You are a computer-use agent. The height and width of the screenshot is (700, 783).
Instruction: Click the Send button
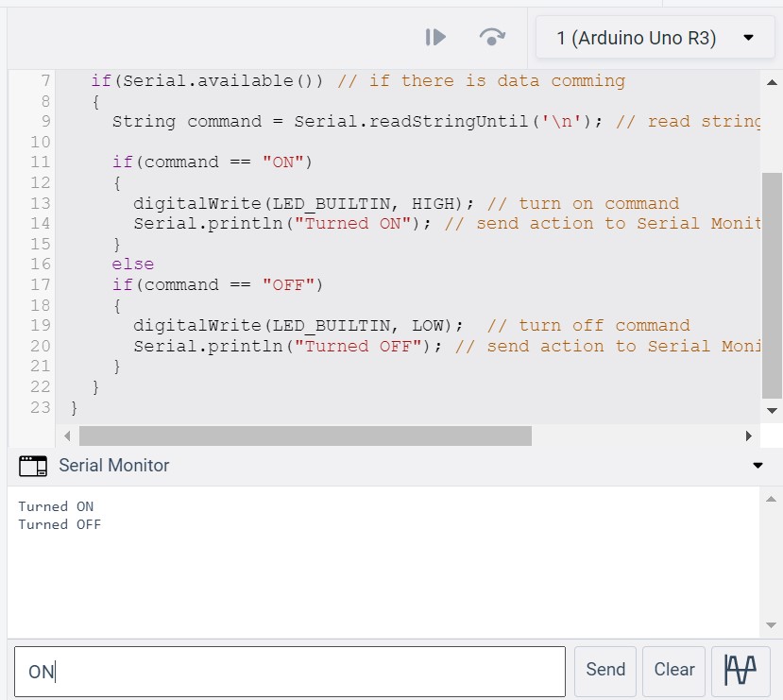(x=605, y=671)
